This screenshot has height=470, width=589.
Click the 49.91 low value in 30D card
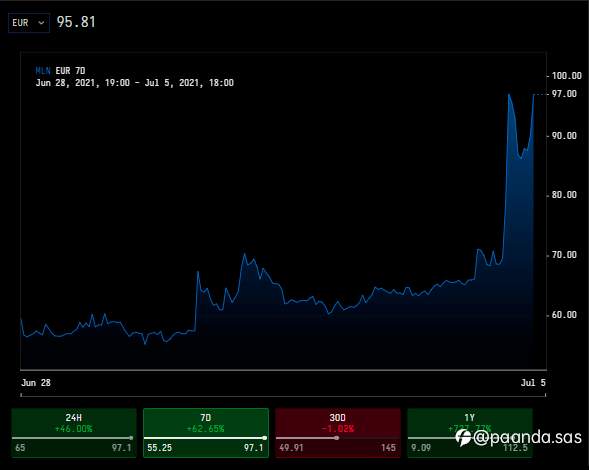click(x=291, y=448)
